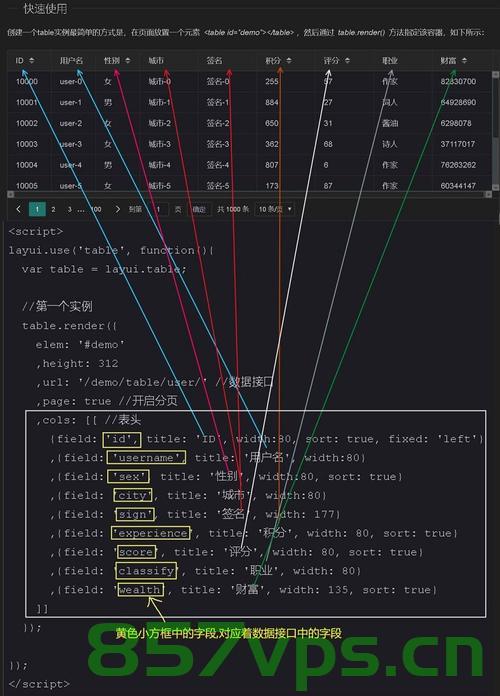Screen dimensions: 500x696
Task: Click the 评分 value 87
Action: point(328,186)
